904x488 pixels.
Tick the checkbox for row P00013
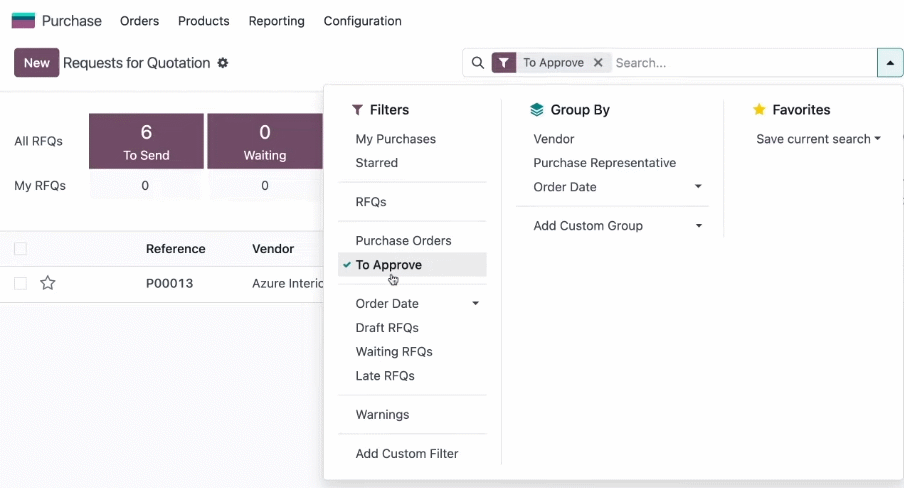[21, 283]
